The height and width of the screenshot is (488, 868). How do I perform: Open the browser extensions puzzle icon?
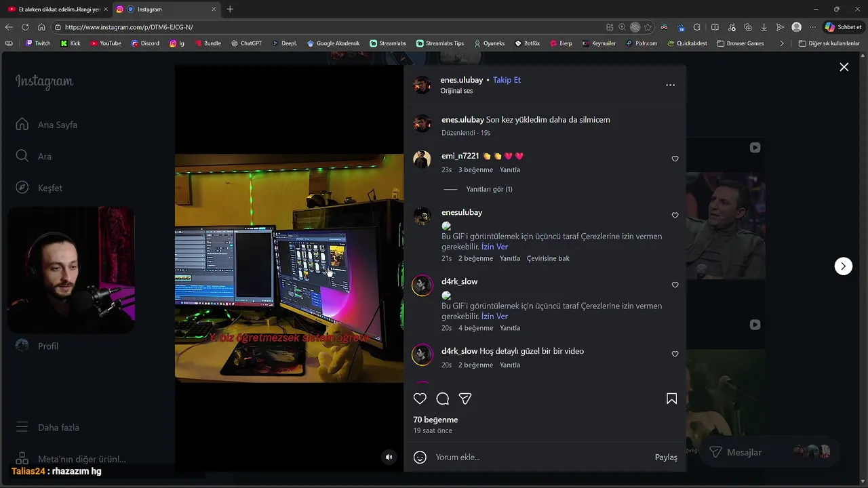697,27
